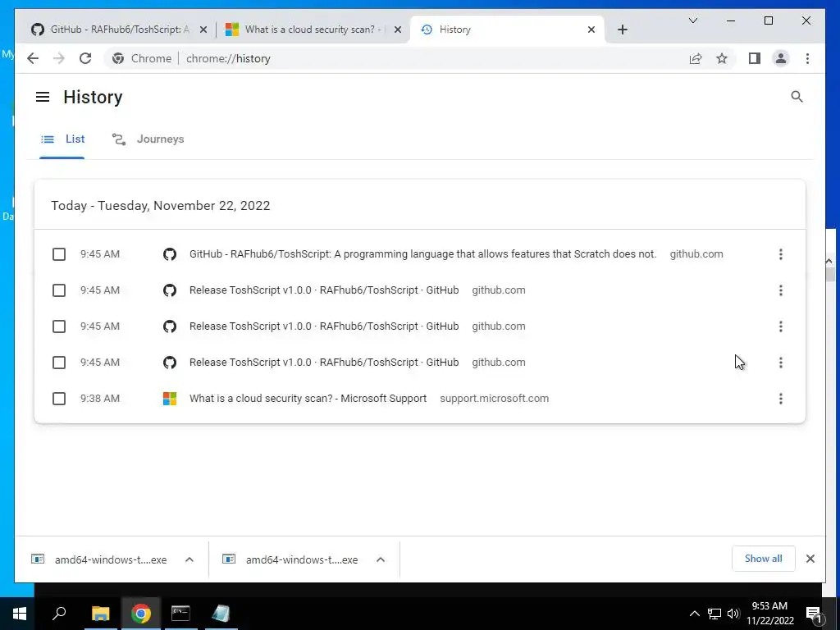Open the network status tray icon
840x630 pixels.
coord(714,614)
